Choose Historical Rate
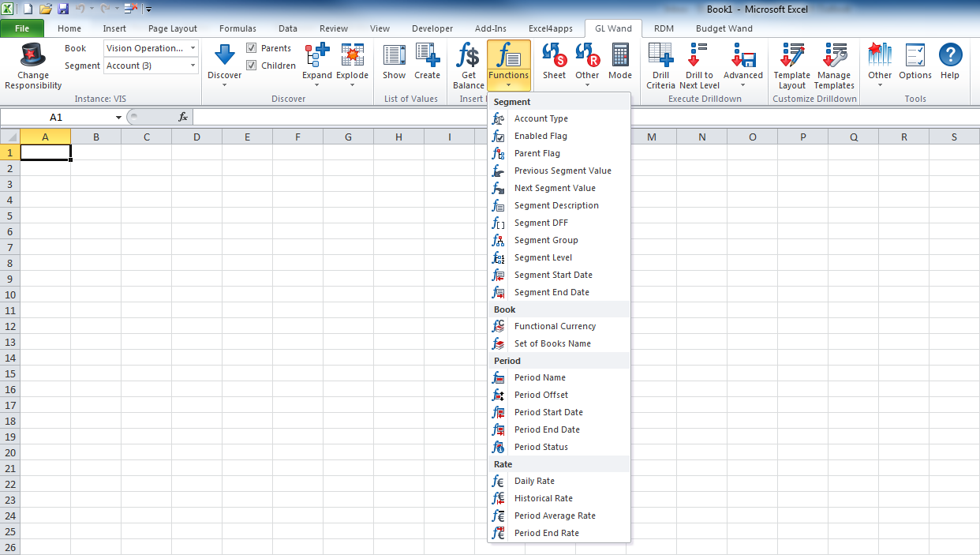This screenshot has height=555, width=980. (x=559, y=498)
